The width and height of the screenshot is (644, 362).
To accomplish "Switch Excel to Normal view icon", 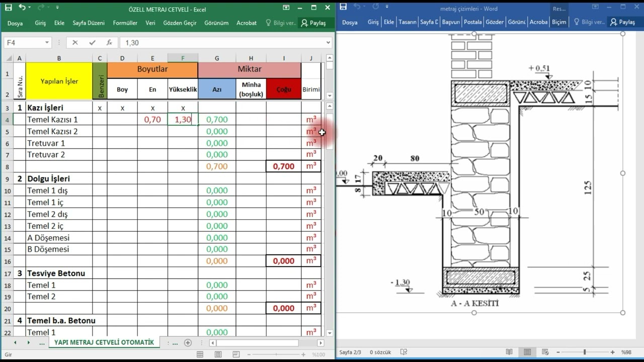I will click(200, 354).
